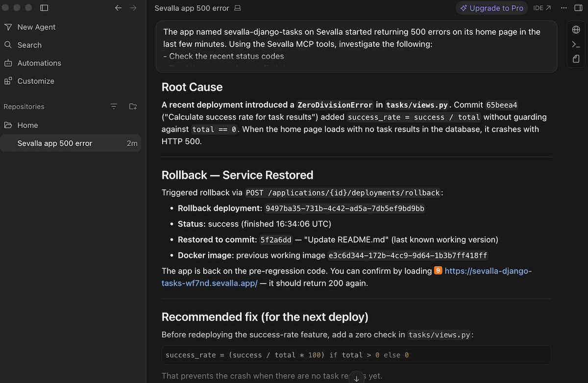
Task: Toggle the left sidebar panel icon
Action: click(x=44, y=8)
